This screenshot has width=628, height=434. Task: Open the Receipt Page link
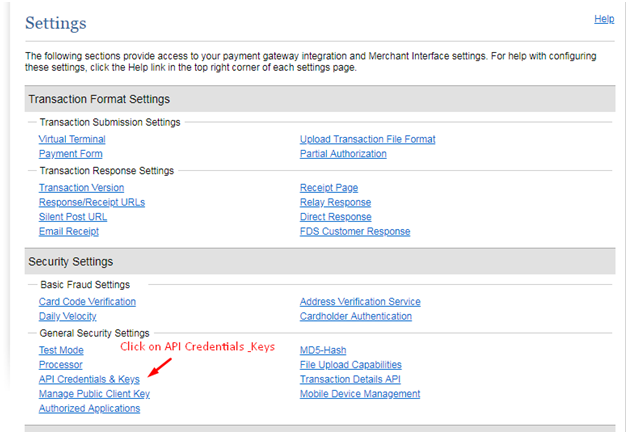(x=329, y=188)
